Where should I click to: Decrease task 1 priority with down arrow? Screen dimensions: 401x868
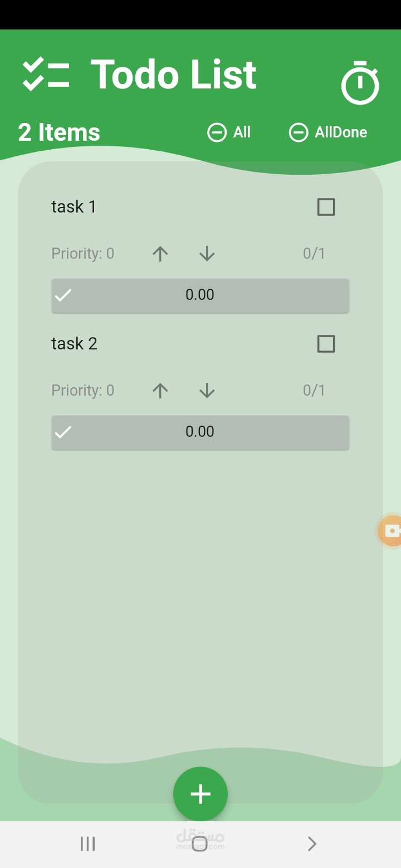pos(207,254)
